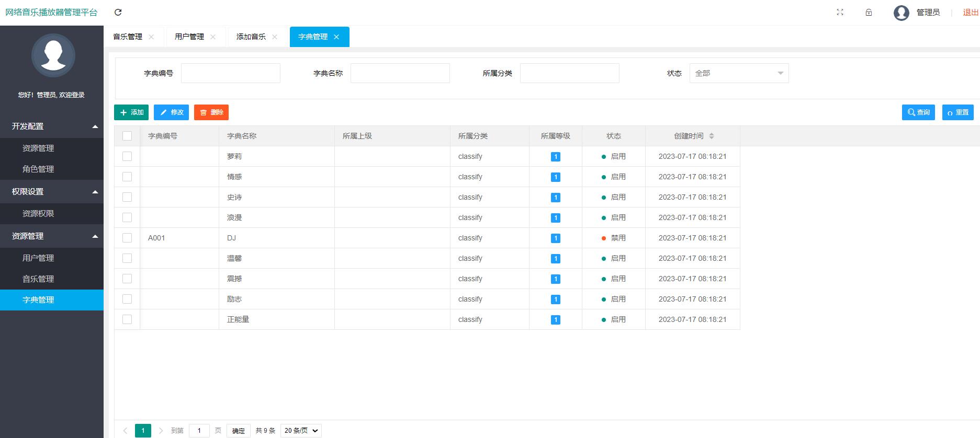980x438 pixels.
Task: Click the lock screen icon
Action: tap(869, 12)
